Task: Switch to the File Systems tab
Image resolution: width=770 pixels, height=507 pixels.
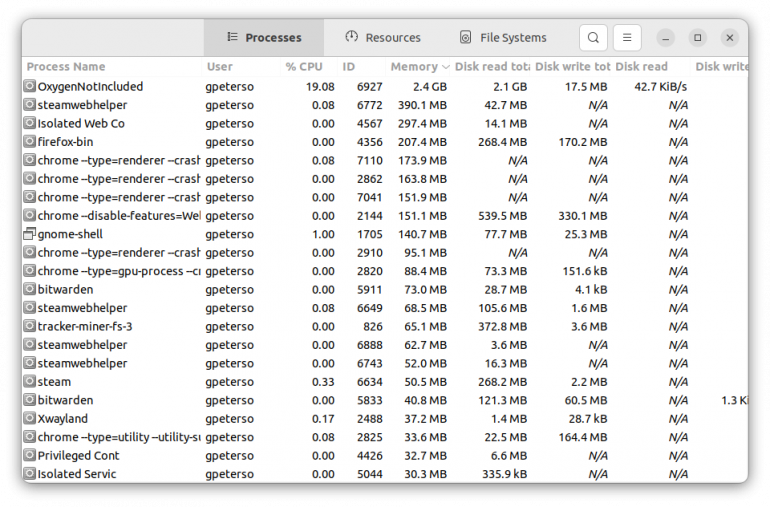Action: (503, 38)
